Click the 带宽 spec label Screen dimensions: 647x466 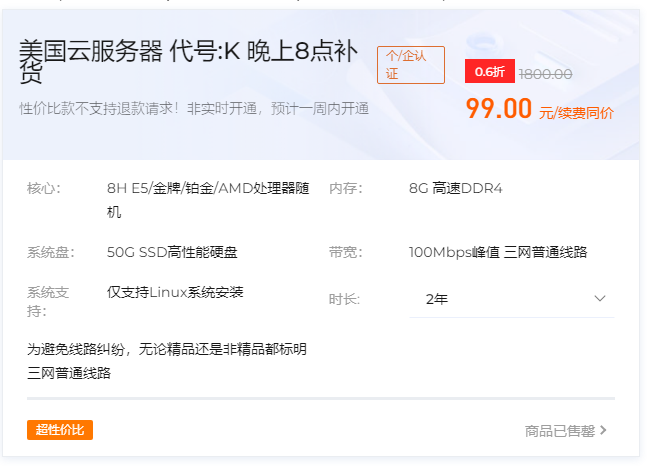[x=345, y=252]
